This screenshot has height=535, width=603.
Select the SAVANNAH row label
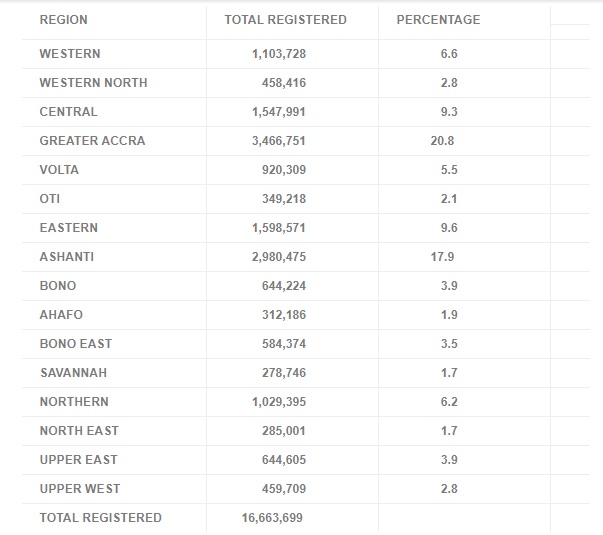click(x=73, y=373)
